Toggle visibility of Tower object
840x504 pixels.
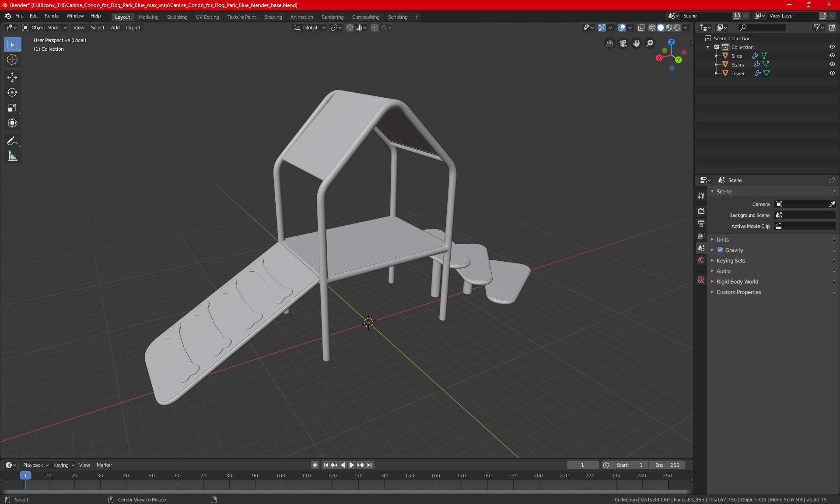pos(832,73)
